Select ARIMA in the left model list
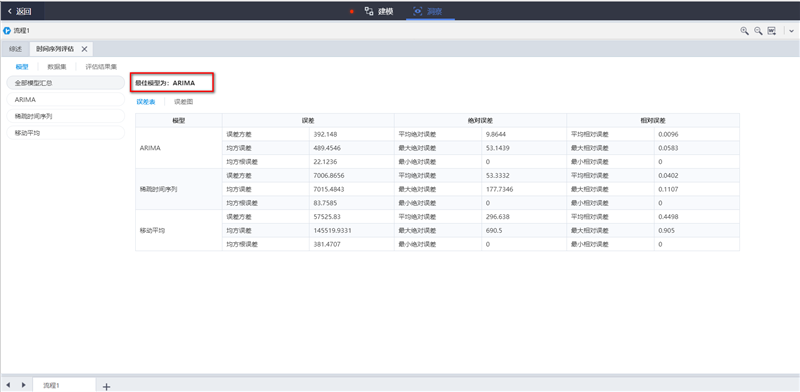This screenshot has width=800, height=392. click(x=65, y=100)
